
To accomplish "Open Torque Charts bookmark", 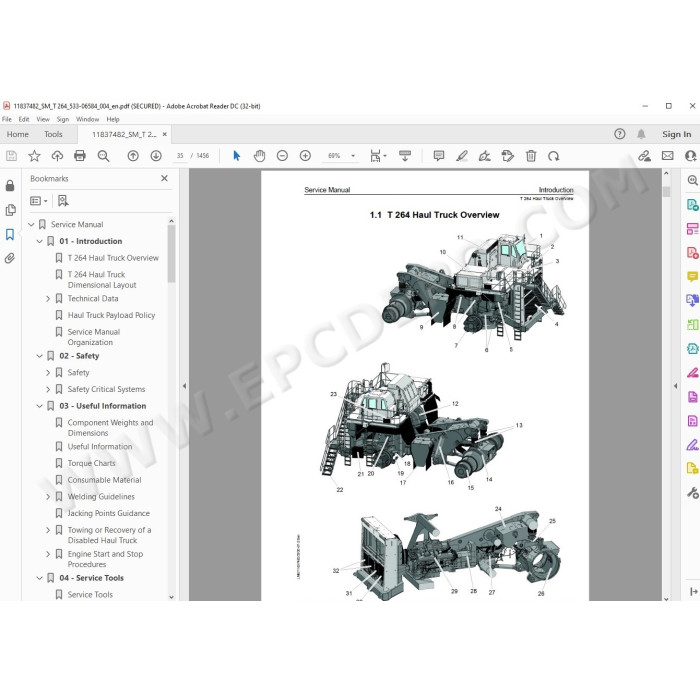I will 92,463.
